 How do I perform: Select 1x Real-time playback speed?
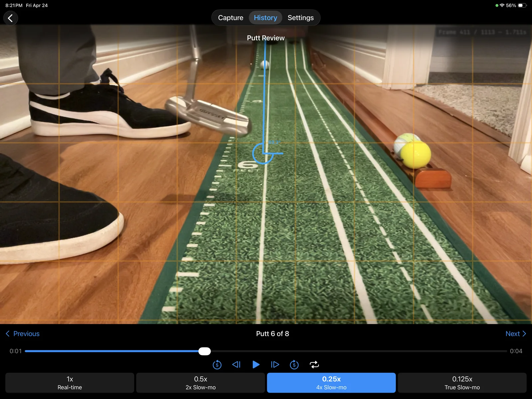tap(69, 382)
